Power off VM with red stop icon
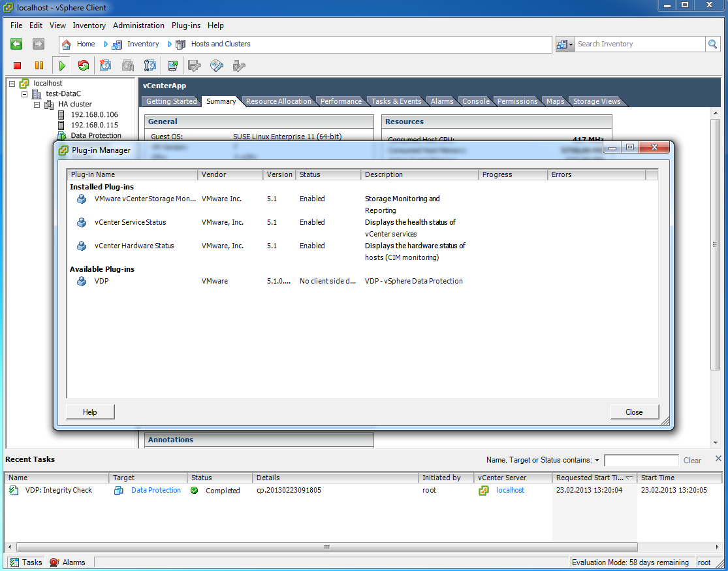This screenshot has width=728, height=571. (17, 66)
